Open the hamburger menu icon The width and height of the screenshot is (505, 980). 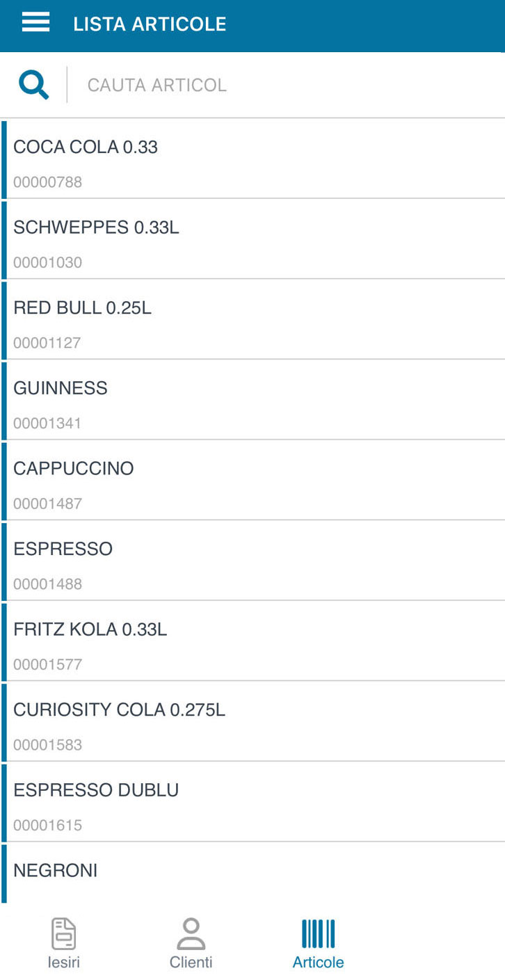click(35, 23)
